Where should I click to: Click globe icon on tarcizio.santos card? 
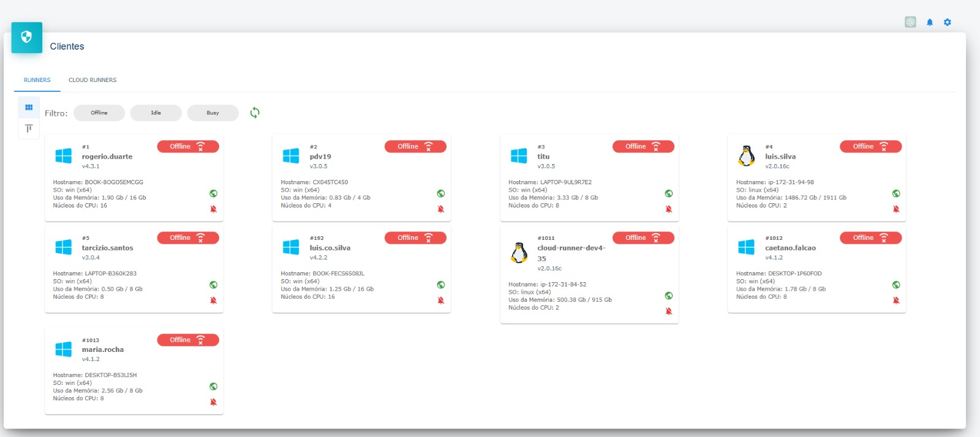[x=213, y=285]
